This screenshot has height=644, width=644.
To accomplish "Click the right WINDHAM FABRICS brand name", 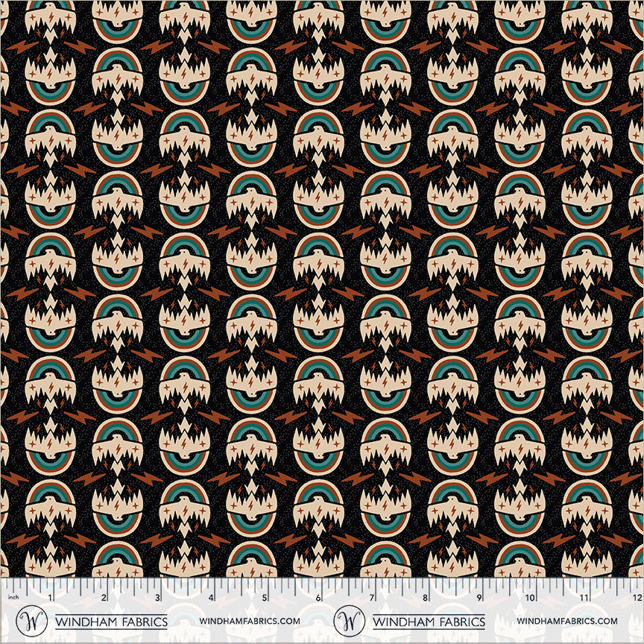I will pyautogui.click(x=429, y=621).
